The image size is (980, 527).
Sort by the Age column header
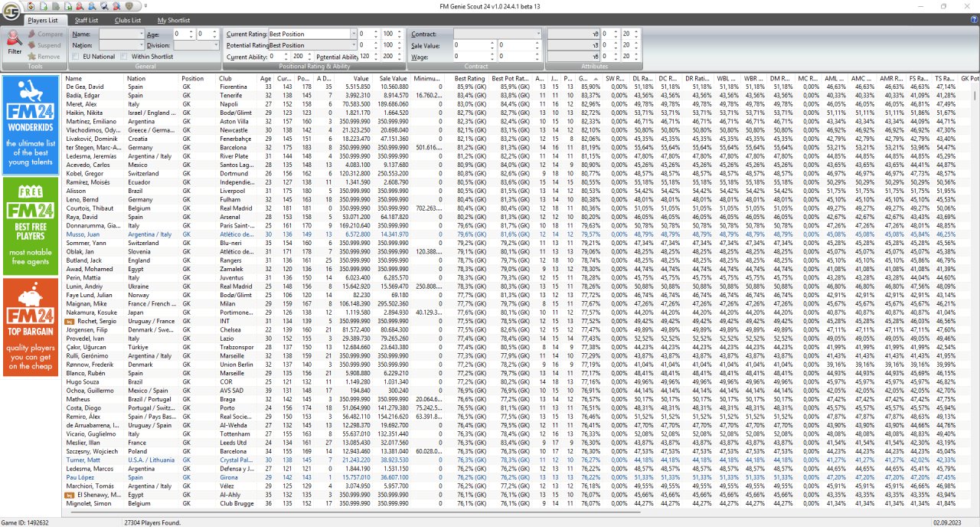266,78
